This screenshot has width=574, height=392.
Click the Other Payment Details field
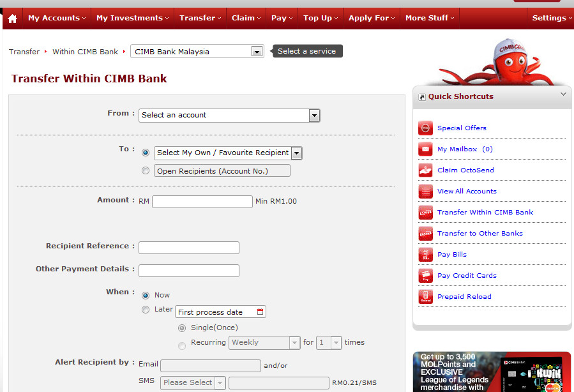tap(189, 271)
